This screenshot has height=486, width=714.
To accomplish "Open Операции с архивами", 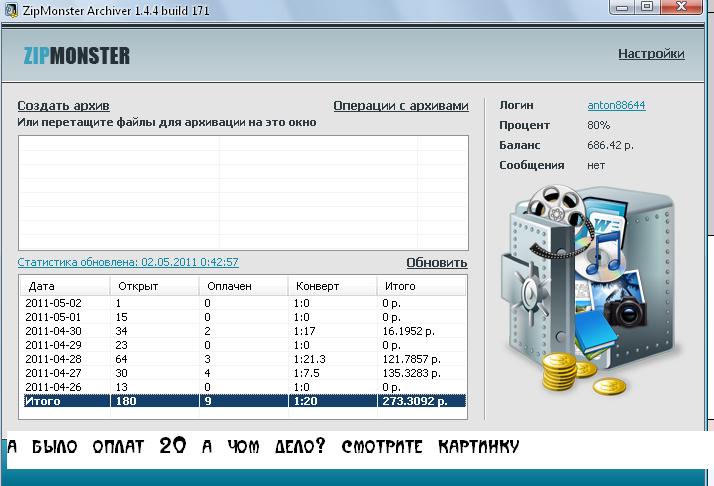I will (x=400, y=105).
